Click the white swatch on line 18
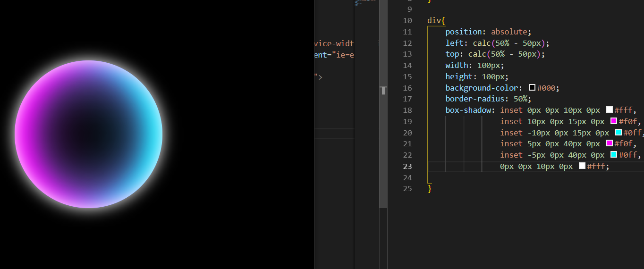This screenshot has height=269, width=644. [610, 110]
